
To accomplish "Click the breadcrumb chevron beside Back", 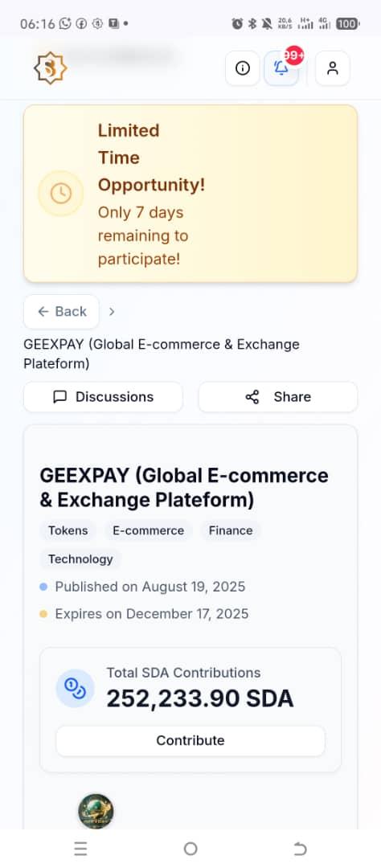I will pos(112,312).
